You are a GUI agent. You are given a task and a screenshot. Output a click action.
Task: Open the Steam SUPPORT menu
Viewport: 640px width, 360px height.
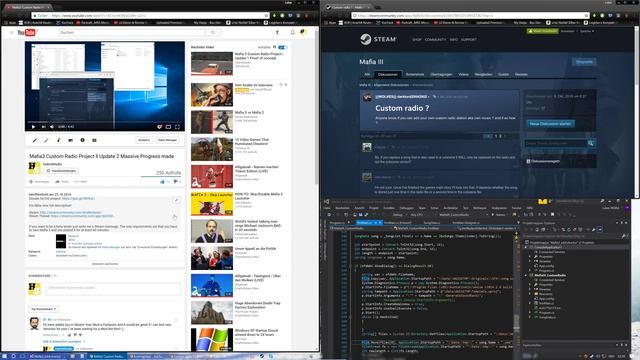tap(469, 40)
